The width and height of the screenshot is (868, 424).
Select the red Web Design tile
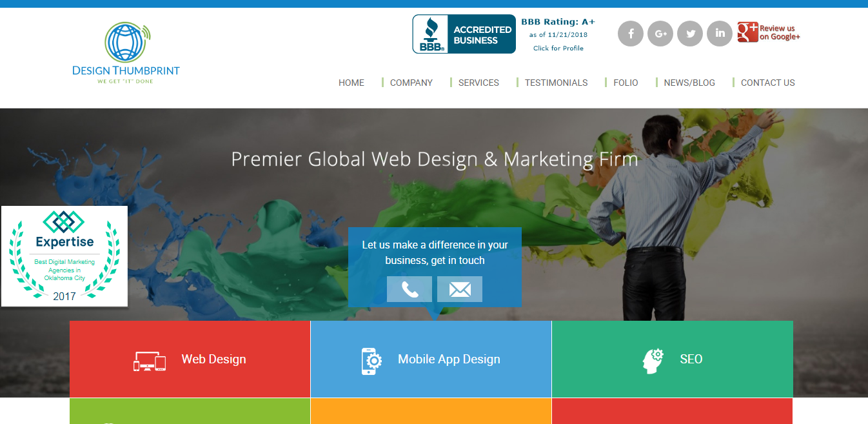pos(190,359)
